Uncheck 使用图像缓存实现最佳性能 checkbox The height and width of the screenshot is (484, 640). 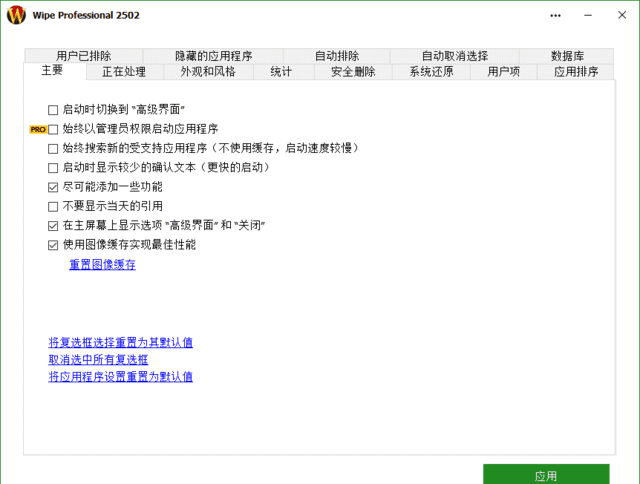coord(53,245)
